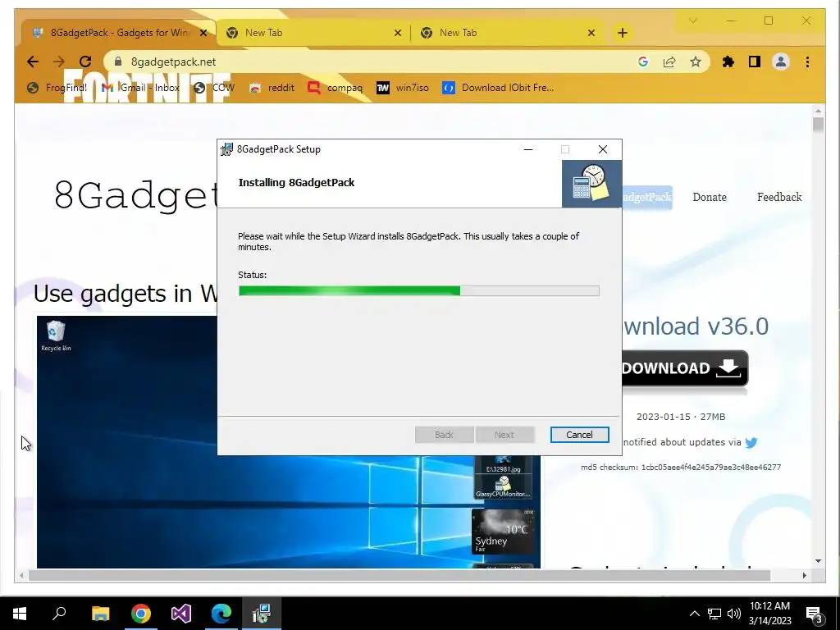Open Microsoft Edge from taskbar
840x630 pixels.
pyautogui.click(x=221, y=614)
